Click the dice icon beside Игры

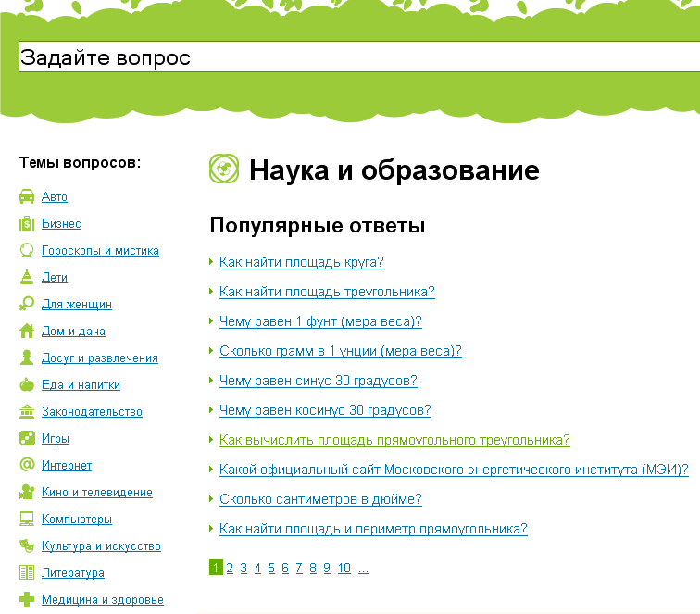click(27, 438)
